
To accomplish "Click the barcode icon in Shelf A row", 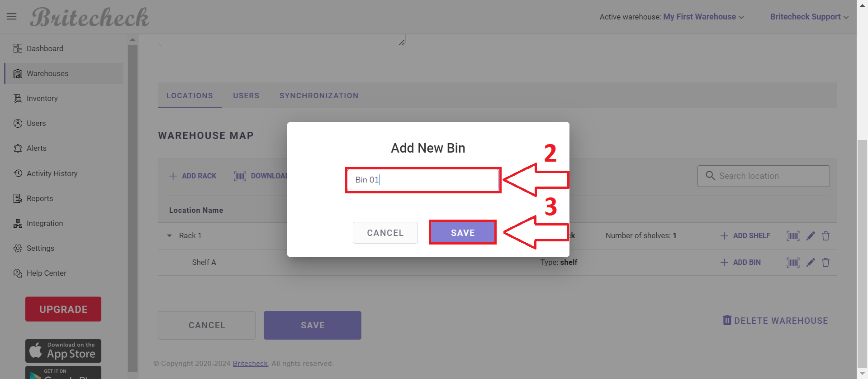I will click(793, 262).
